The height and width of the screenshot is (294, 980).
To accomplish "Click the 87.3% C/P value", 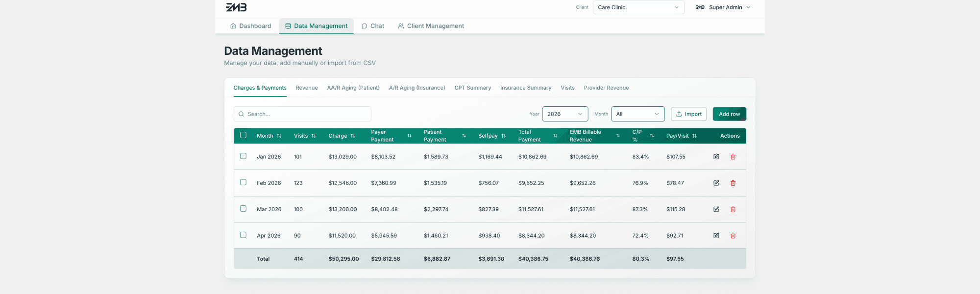I will click(x=640, y=209).
